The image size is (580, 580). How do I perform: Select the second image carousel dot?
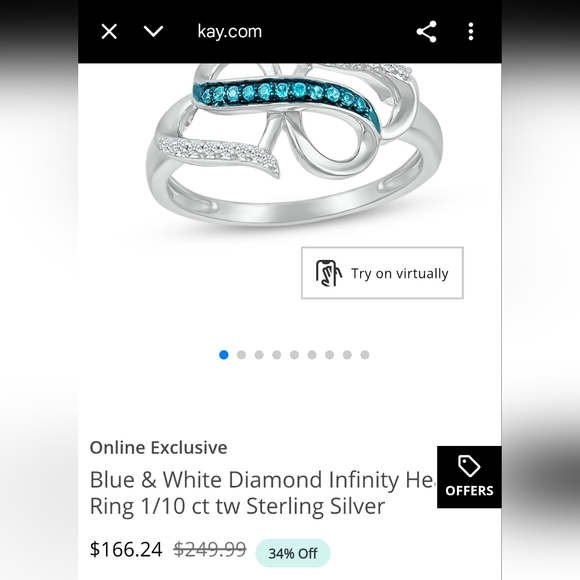[x=241, y=355]
